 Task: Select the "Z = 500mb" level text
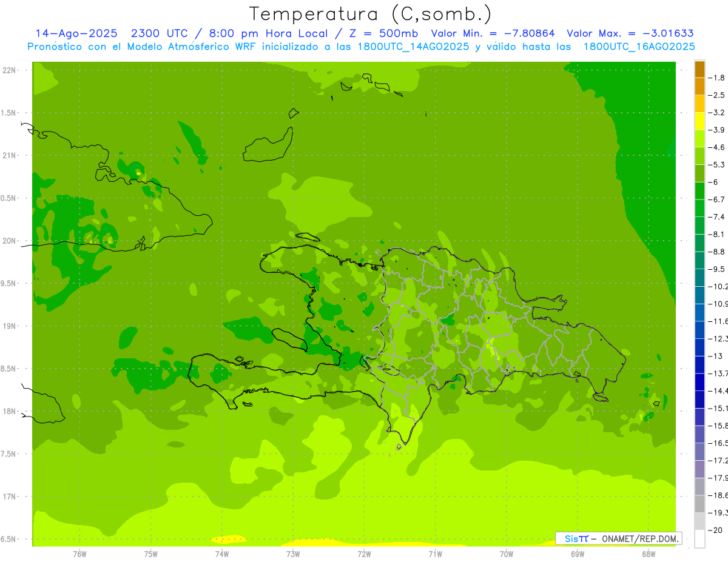(x=380, y=33)
